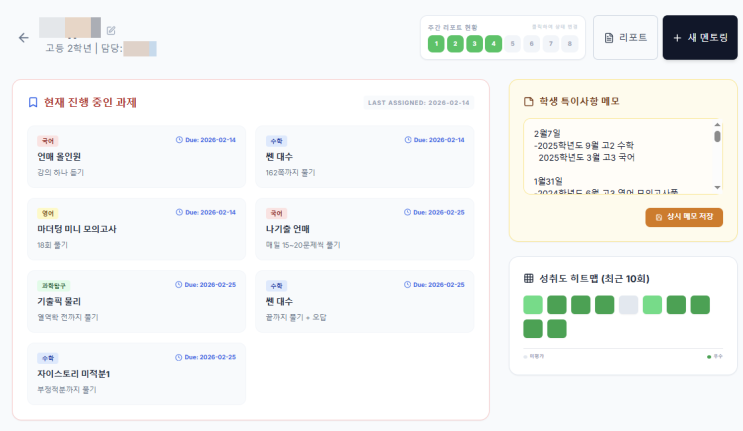743x431 pixels.
Task: Click the edit pencil icon beside student name
Action: [x=111, y=30]
